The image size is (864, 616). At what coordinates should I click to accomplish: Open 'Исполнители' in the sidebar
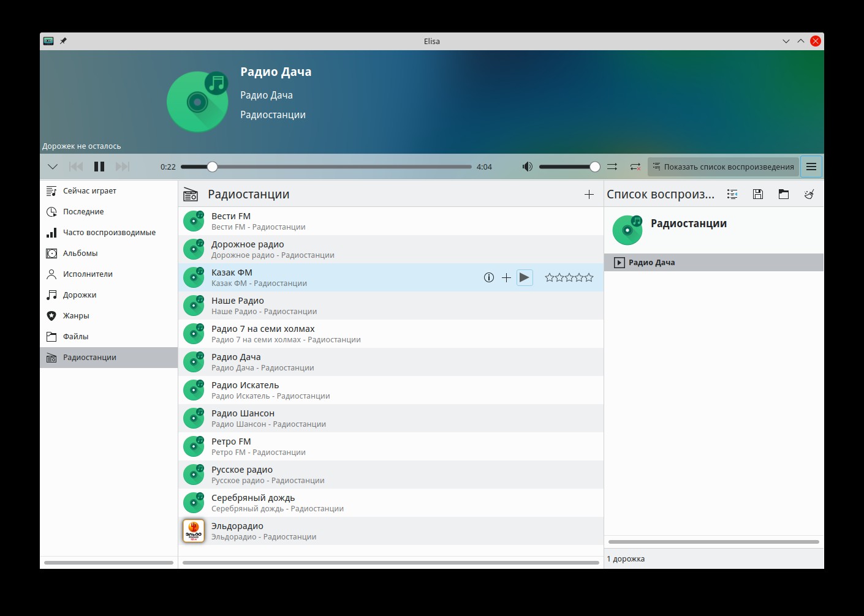click(x=109, y=274)
